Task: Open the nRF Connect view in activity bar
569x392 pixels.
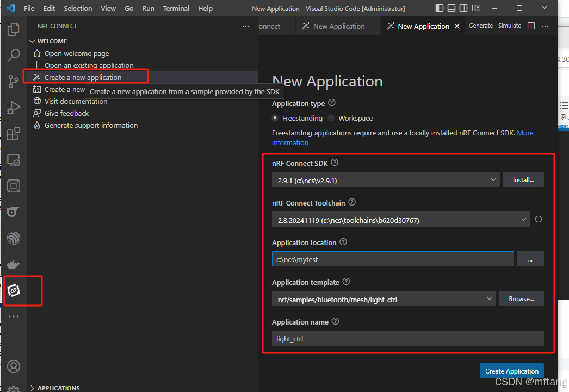Action: [14, 290]
